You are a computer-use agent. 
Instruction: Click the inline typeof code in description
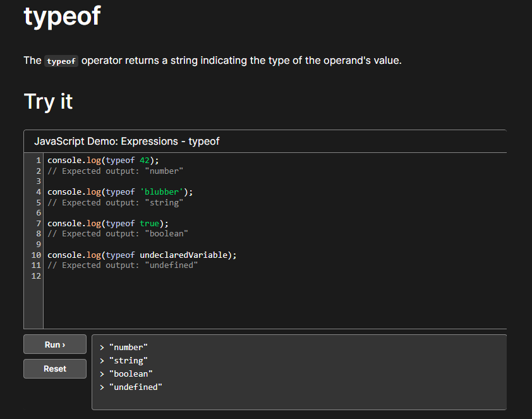click(61, 61)
